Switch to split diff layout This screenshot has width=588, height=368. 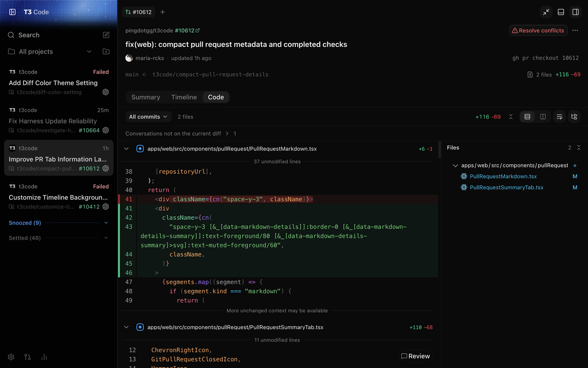[x=543, y=117]
